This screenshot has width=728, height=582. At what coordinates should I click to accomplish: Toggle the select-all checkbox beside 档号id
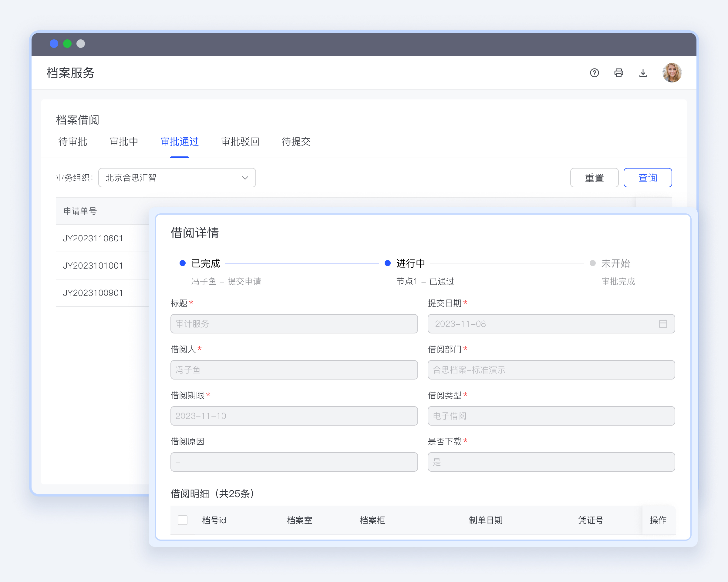tap(183, 520)
